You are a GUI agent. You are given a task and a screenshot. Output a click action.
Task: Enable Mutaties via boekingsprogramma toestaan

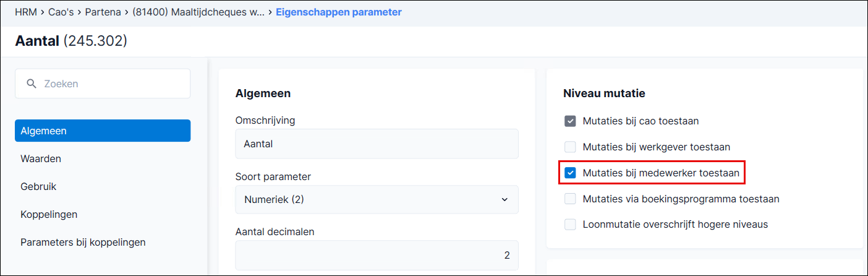pos(570,199)
